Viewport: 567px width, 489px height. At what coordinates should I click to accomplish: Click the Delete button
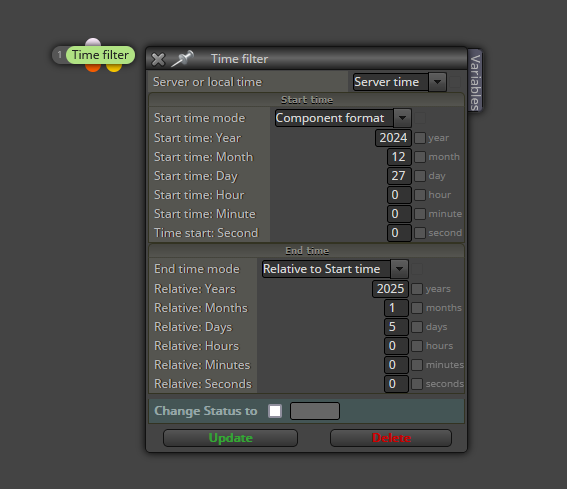[x=391, y=438]
